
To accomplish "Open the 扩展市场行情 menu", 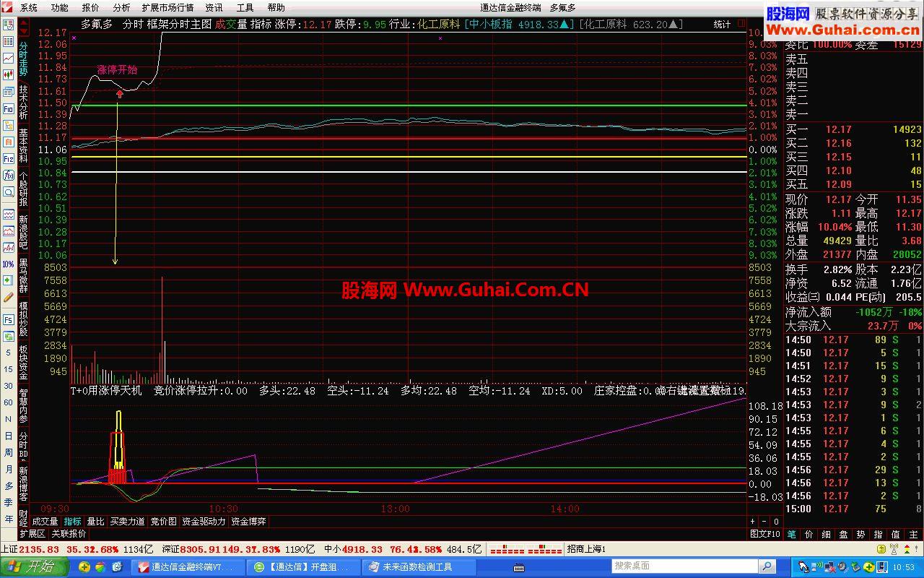I will [x=168, y=8].
